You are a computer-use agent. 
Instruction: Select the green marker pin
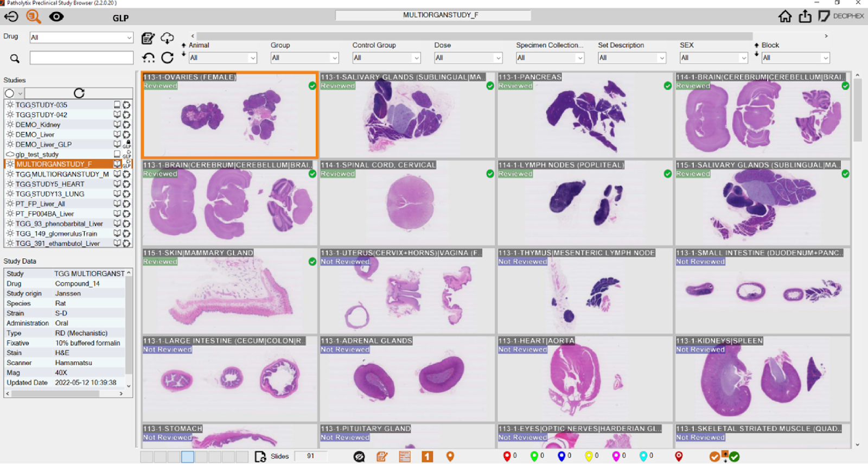(x=534, y=456)
